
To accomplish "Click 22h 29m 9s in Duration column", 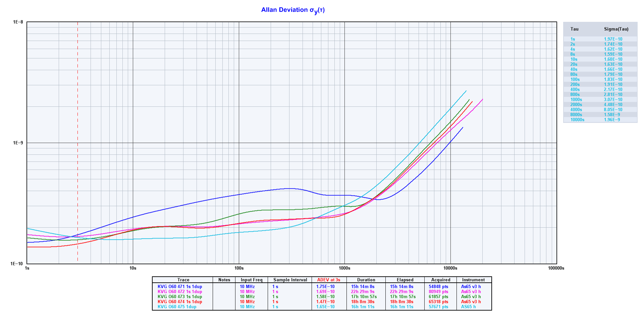I will tap(363, 292).
